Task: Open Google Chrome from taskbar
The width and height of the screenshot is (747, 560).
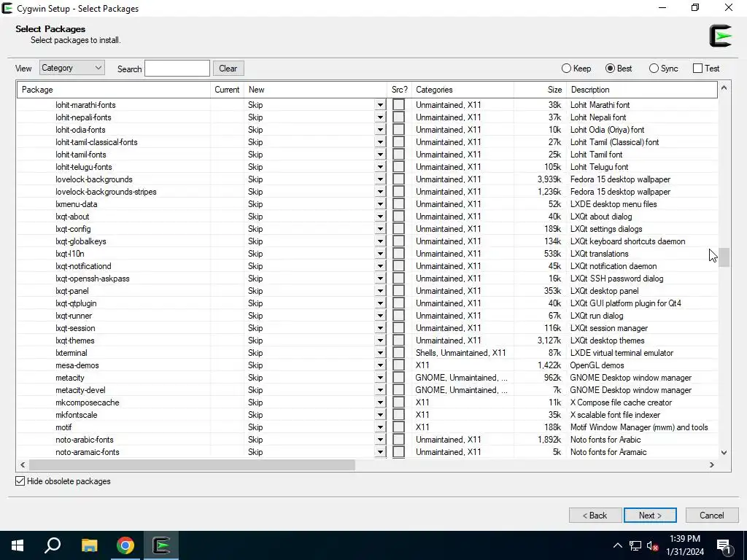Action: point(125,545)
